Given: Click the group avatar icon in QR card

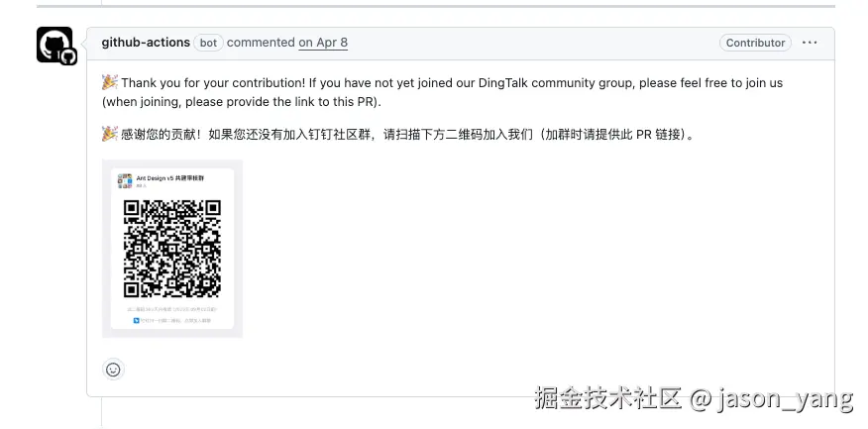Looking at the screenshot, I should (125, 180).
